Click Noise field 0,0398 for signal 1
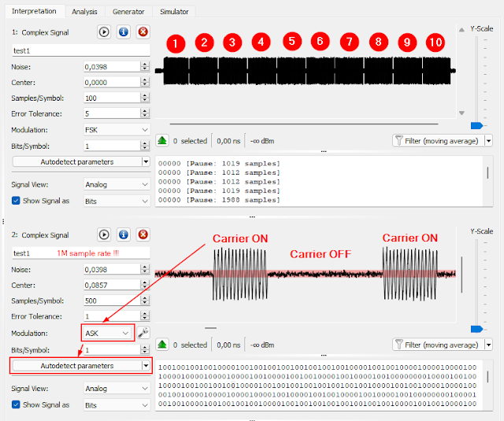Screen dimensions: 504x421 click(112, 67)
